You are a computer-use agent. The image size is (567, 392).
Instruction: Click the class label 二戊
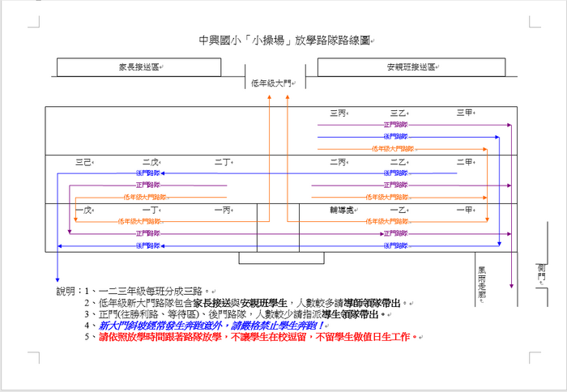[x=151, y=162]
